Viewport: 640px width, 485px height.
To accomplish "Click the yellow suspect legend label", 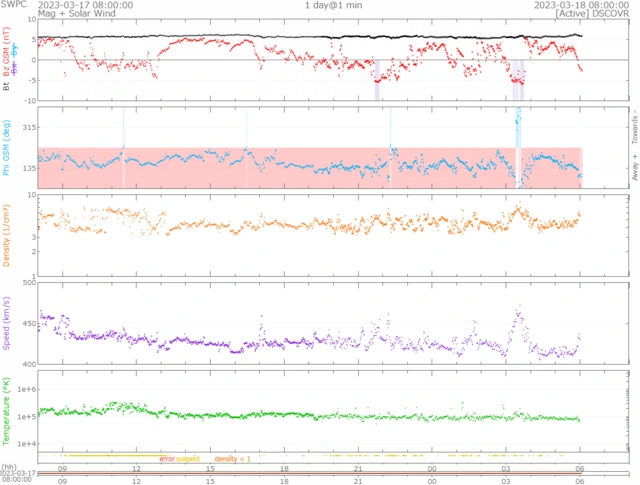I will [189, 458].
